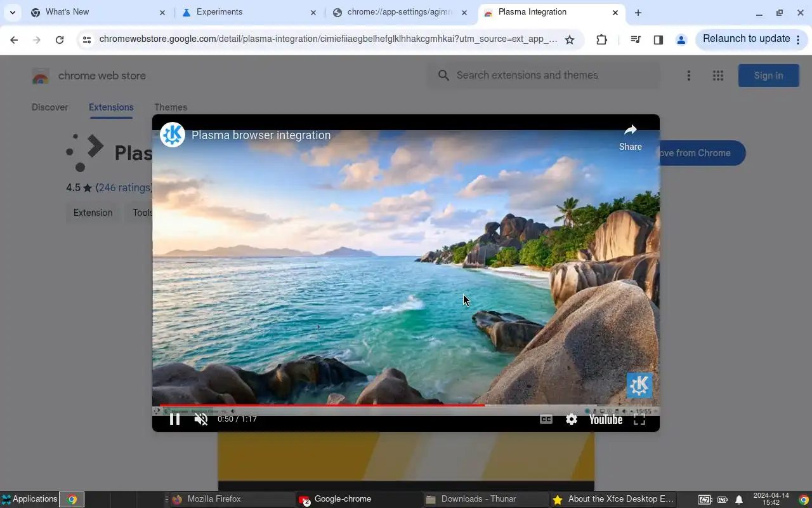Click the Share arrow on video

click(630, 137)
